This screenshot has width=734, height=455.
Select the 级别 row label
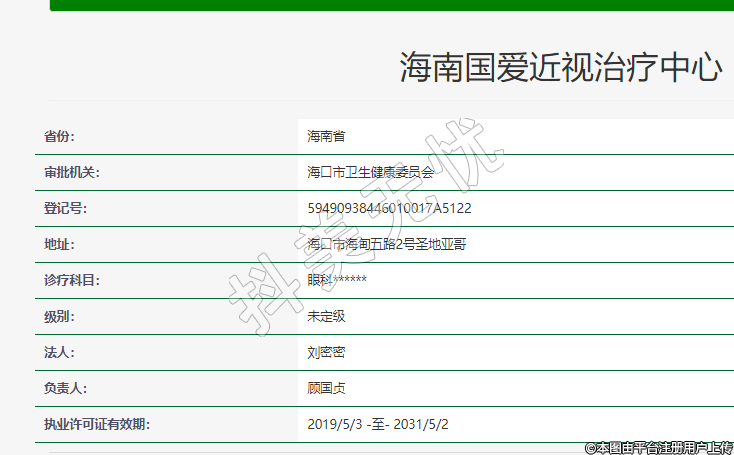(x=59, y=316)
